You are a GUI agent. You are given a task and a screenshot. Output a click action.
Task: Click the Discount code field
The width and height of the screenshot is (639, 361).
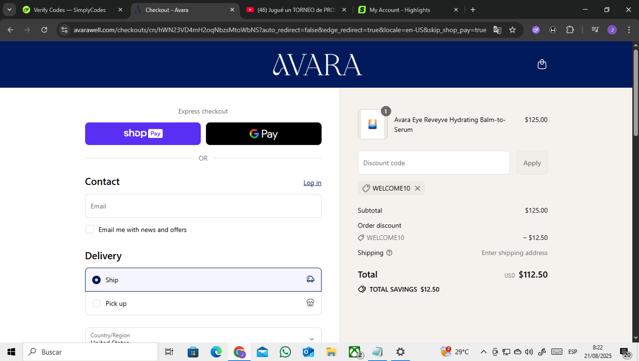click(434, 163)
